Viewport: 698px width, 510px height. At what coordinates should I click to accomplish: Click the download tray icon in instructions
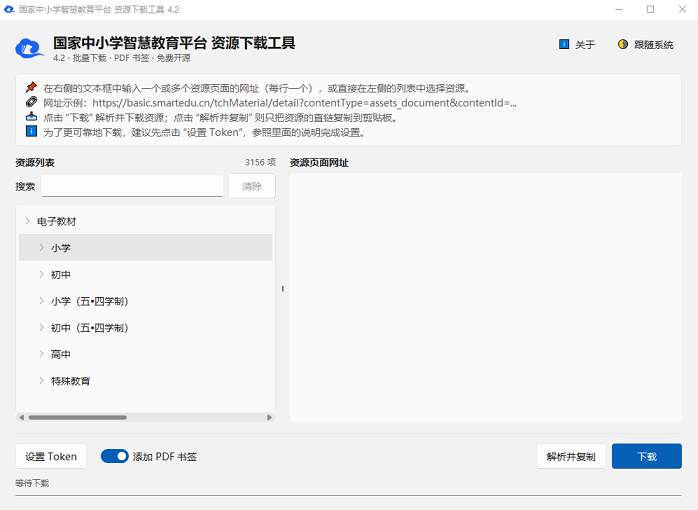(31, 117)
